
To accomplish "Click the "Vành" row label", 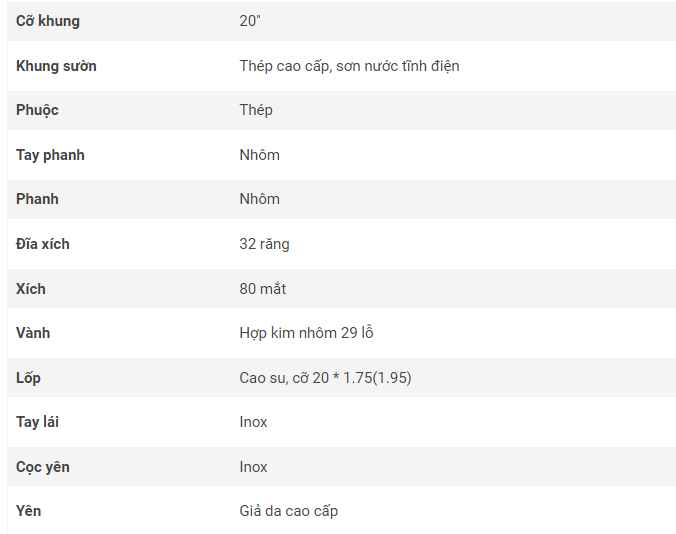I will [x=33, y=333].
